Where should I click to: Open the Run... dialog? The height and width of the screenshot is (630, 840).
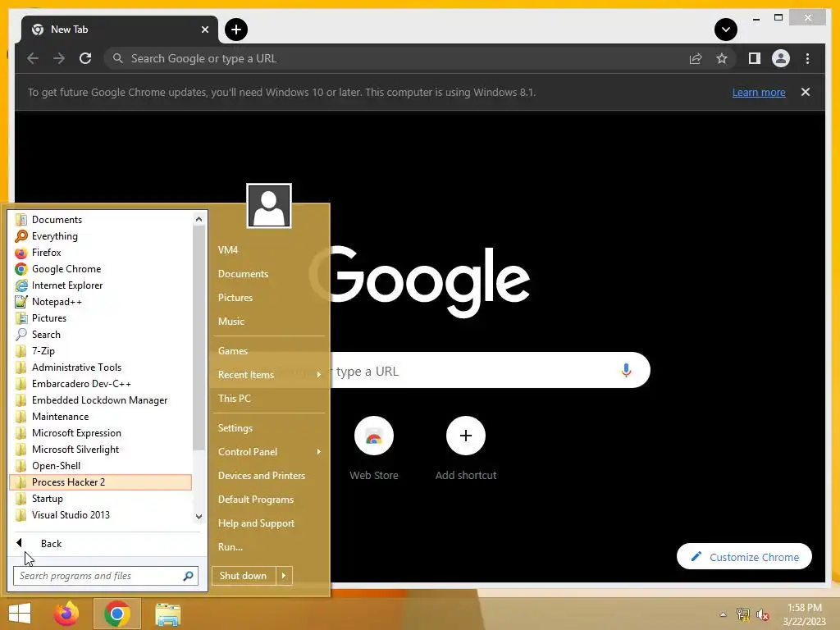269,547
